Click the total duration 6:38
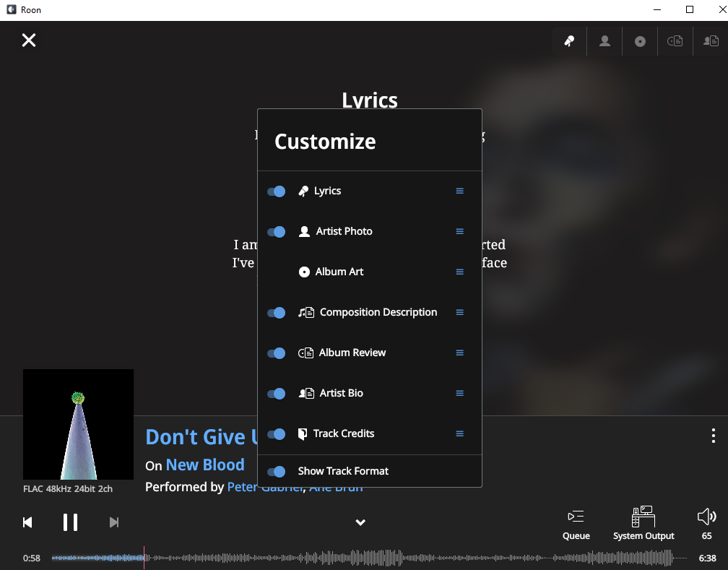The height and width of the screenshot is (570, 728). coord(708,558)
